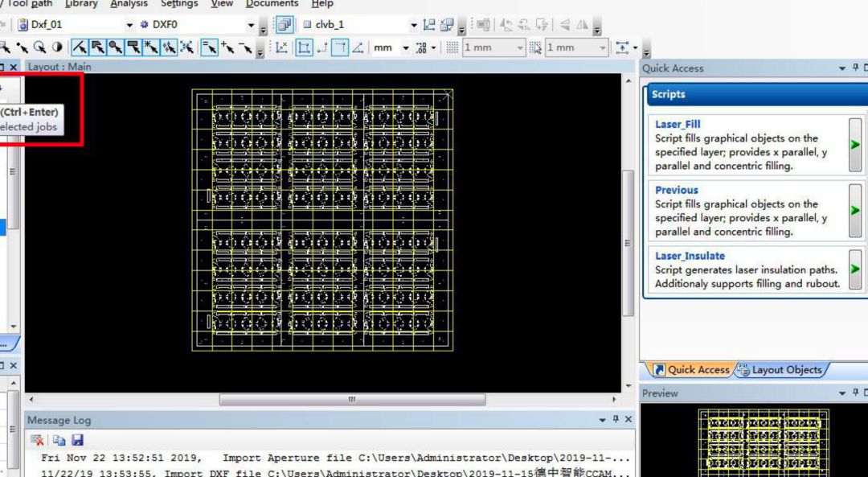Click the layout horizontal scrollbar thumb

click(353, 400)
